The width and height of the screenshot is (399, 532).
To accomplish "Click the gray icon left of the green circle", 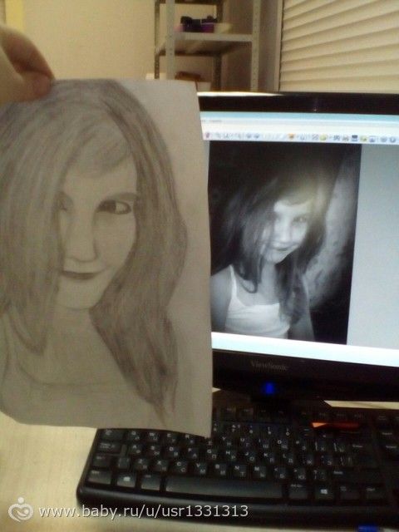I will coord(315,137).
